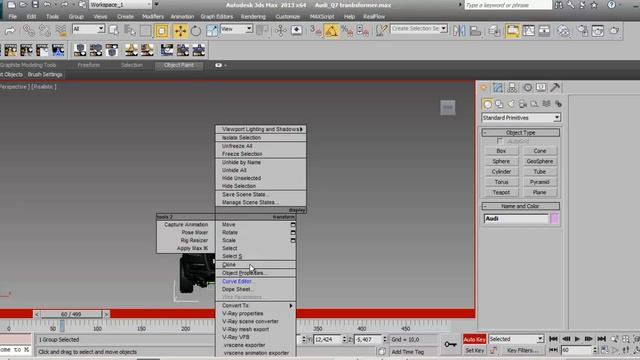Click the time slider 60 / 499 handle
This screenshot has height=360, width=640.
pos(71,314)
